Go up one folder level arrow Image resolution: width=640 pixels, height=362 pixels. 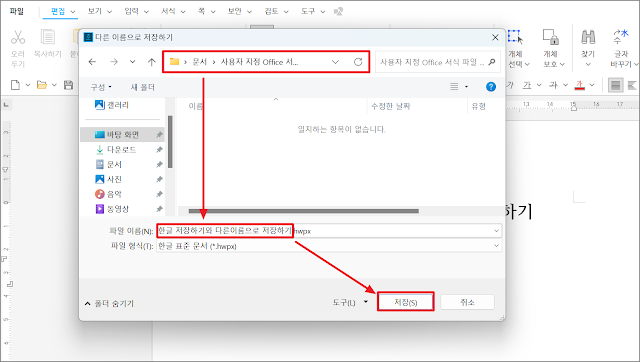tap(151, 62)
